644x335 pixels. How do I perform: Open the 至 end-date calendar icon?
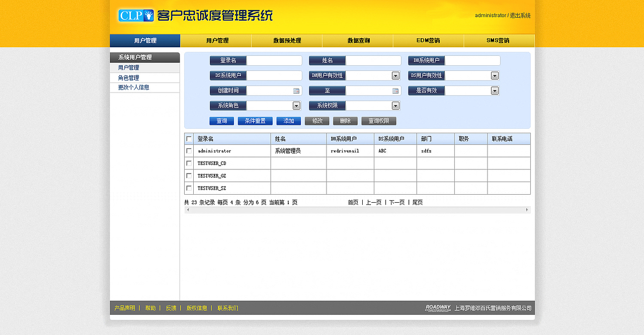[395, 91]
